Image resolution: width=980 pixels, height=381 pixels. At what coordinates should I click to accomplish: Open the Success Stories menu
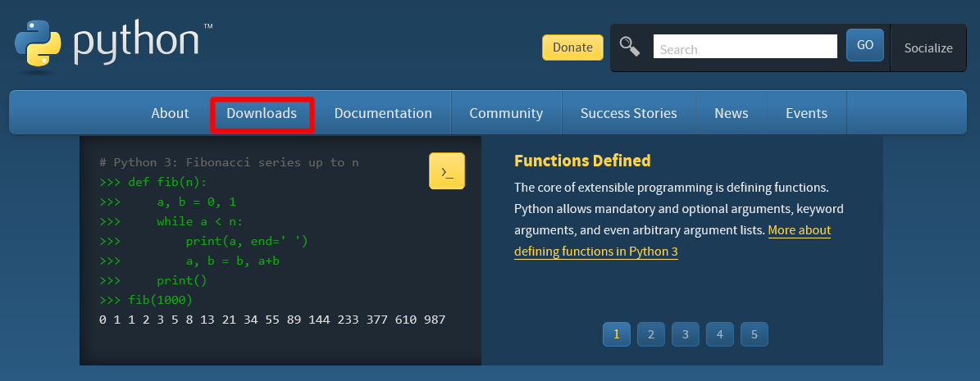pos(629,113)
